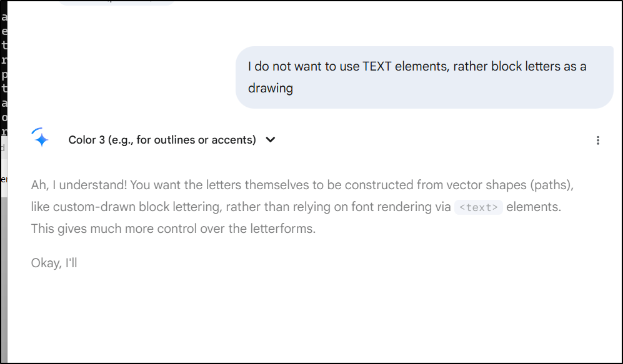Click the "Okay, I'll" streaming response text
The image size is (623, 364).
click(x=54, y=263)
